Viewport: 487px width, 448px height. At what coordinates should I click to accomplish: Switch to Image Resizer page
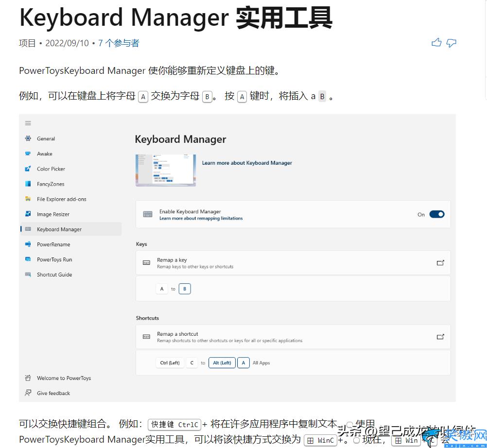tap(71, 214)
